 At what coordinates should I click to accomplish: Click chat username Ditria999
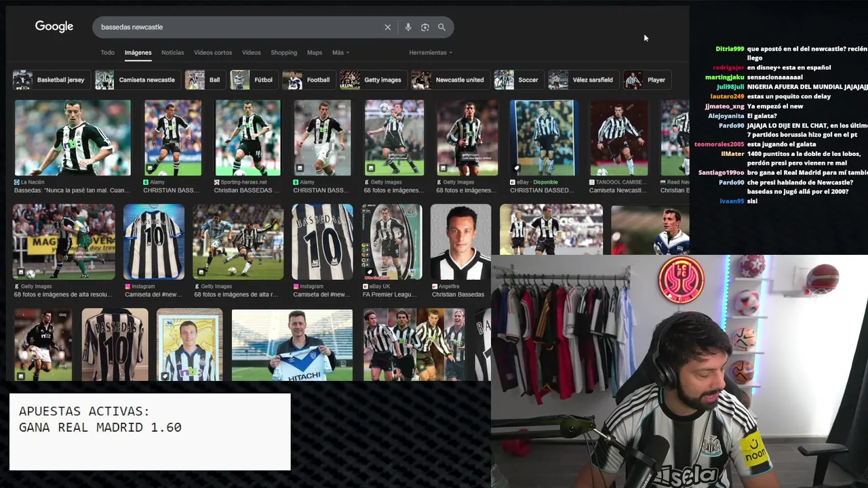(730, 49)
